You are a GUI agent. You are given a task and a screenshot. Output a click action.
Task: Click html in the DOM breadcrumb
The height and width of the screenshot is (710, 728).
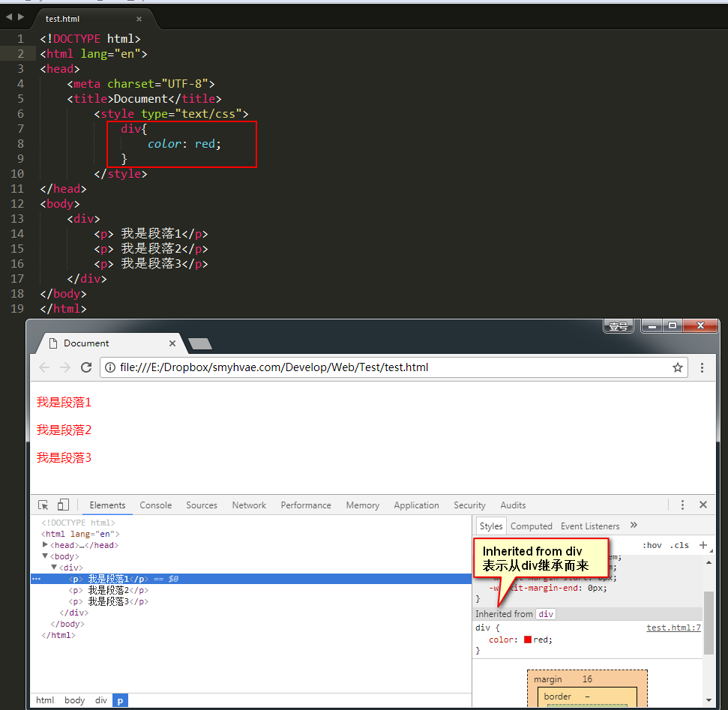(x=45, y=700)
